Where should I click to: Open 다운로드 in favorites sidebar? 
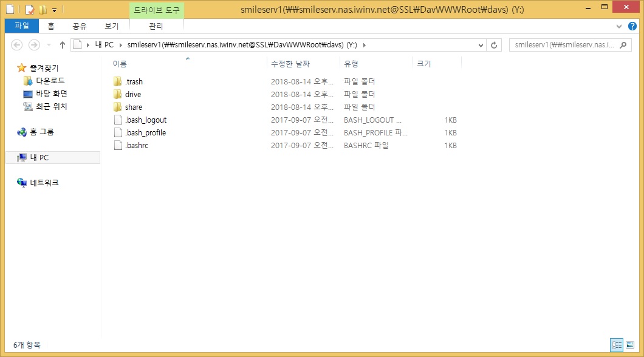50,81
